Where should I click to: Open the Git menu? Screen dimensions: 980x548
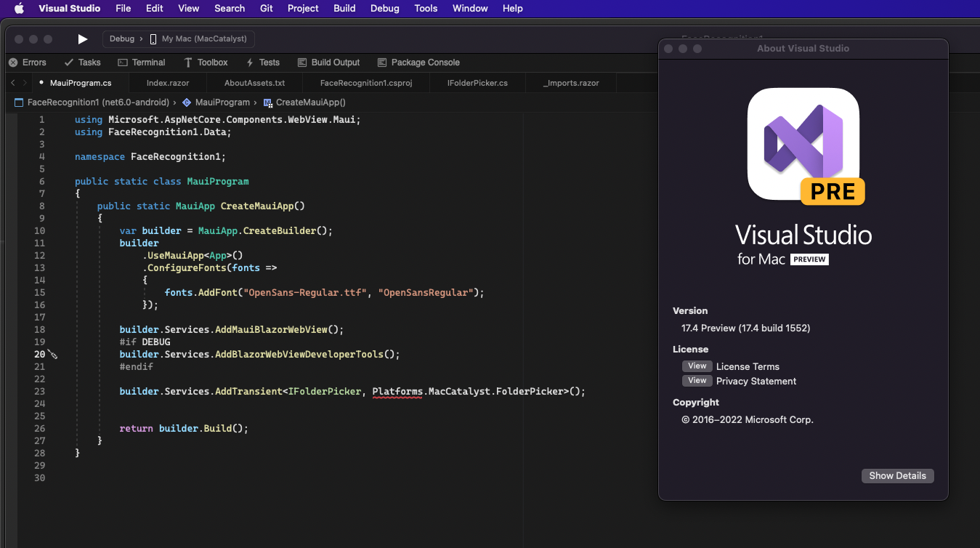pyautogui.click(x=267, y=9)
